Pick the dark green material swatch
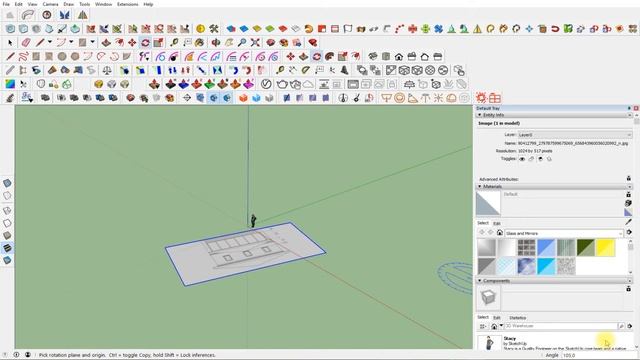 tap(585, 248)
